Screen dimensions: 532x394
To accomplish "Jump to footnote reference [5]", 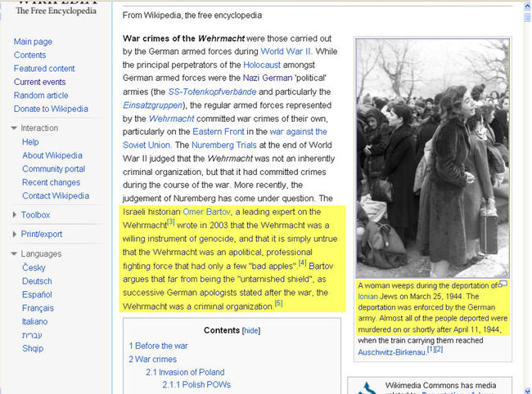I will (278, 303).
